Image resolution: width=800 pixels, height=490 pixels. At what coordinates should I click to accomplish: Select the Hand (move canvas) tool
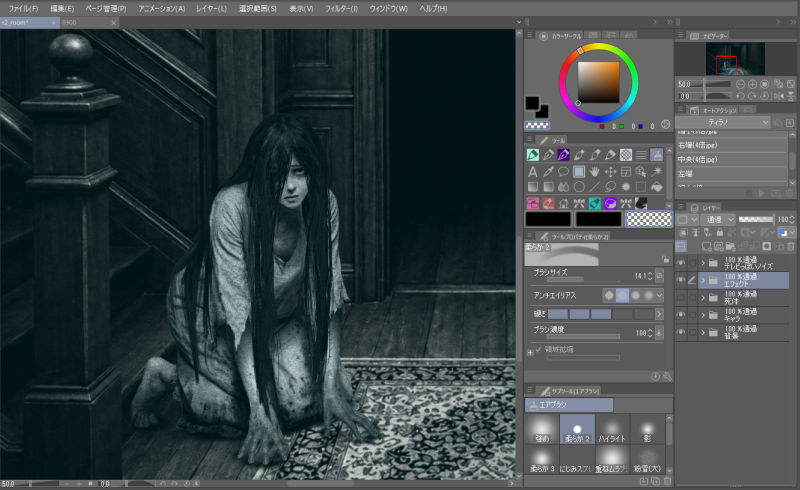coord(594,172)
